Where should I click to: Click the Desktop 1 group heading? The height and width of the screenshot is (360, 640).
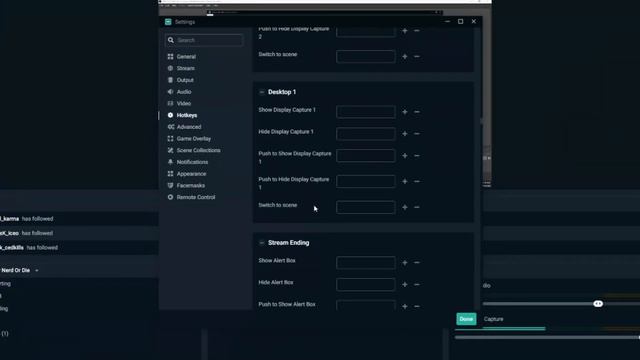pyautogui.click(x=282, y=92)
